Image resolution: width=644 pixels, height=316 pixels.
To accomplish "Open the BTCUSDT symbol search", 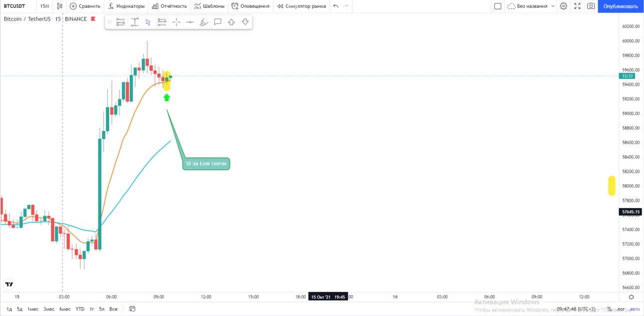I will pyautogui.click(x=15, y=6).
